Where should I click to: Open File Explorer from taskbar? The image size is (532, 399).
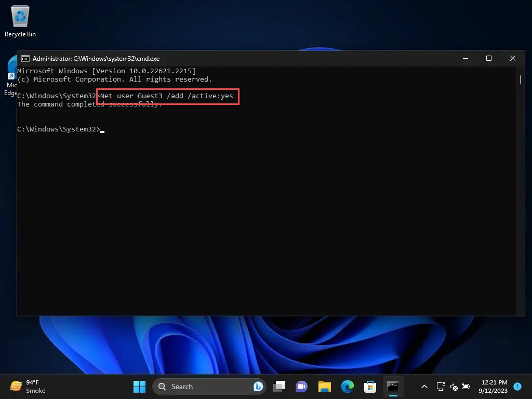tap(324, 387)
